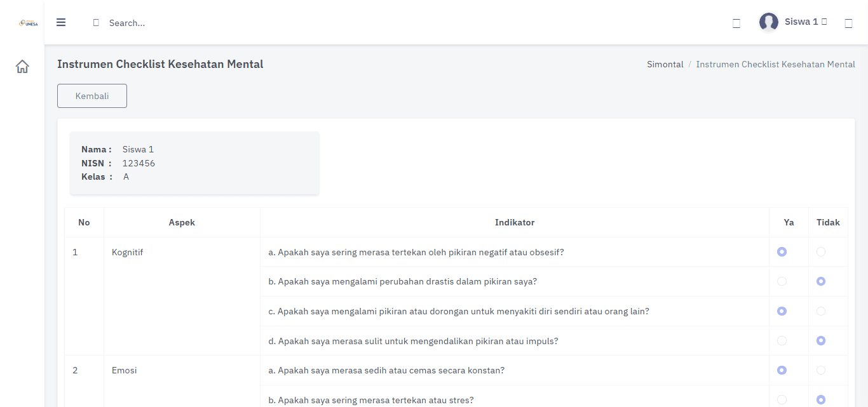Screen dimensions: 868x407
Task: Click the Tidak column header
Action: 828,222
